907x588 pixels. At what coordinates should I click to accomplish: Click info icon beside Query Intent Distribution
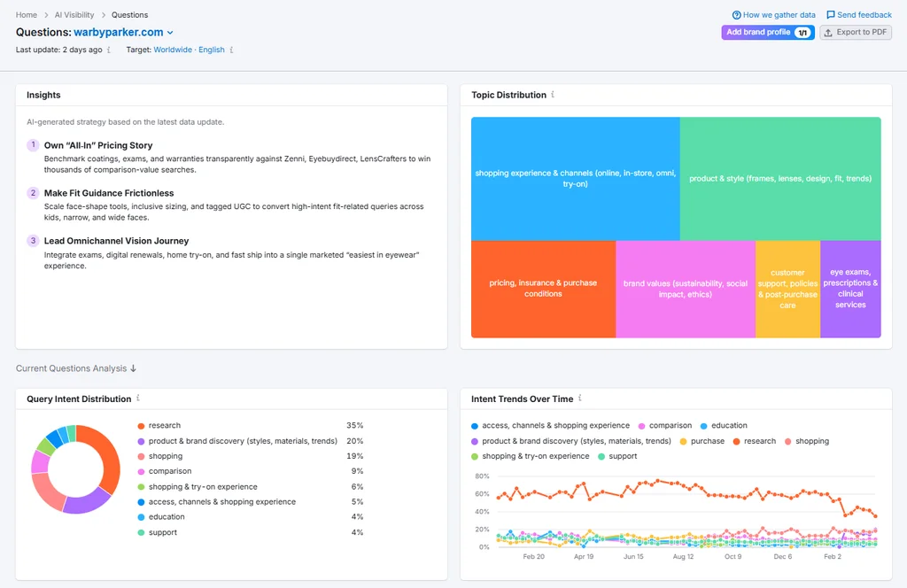click(137, 398)
